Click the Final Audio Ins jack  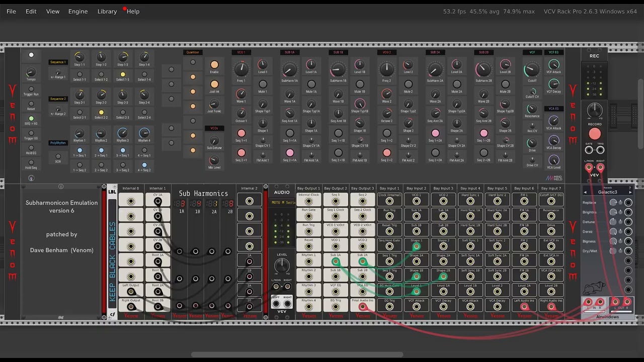(363, 306)
